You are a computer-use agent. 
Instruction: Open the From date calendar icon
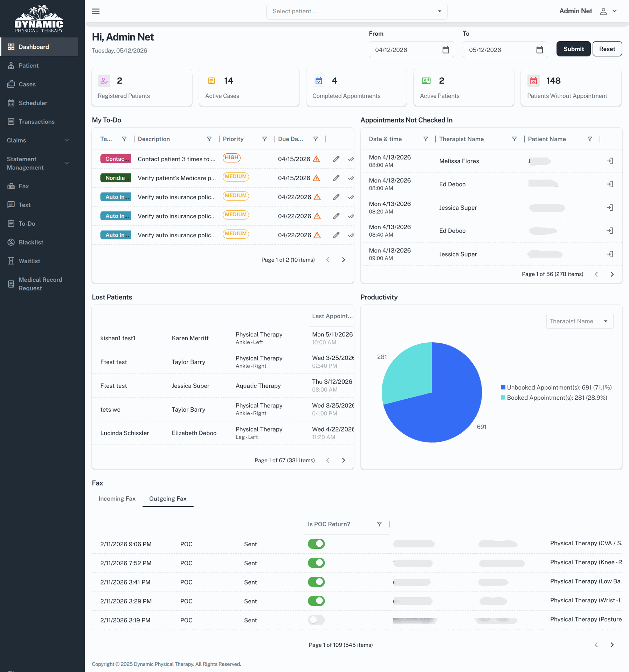click(x=445, y=50)
